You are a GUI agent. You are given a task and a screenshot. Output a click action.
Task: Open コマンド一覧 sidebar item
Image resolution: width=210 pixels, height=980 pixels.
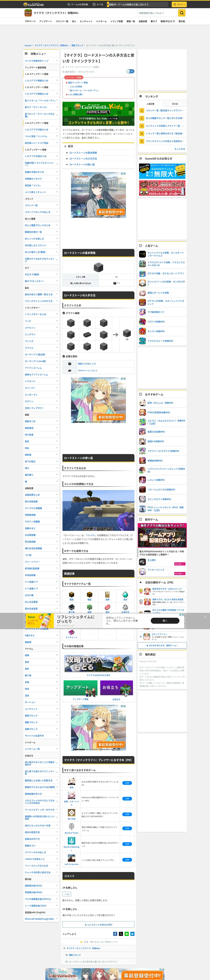click(x=41, y=205)
